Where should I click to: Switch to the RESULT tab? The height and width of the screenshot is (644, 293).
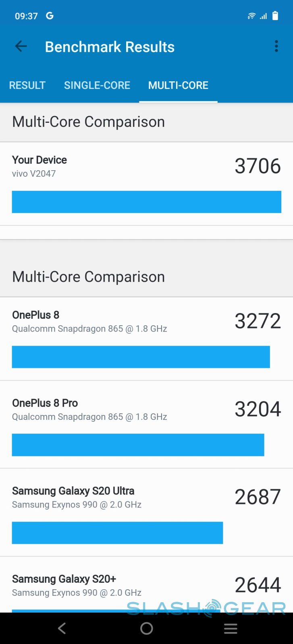click(27, 85)
